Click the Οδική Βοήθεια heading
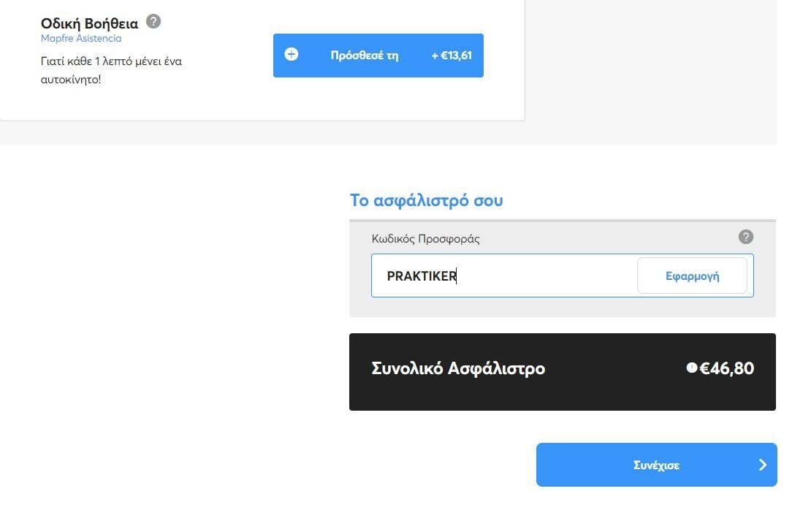The width and height of the screenshot is (803, 532). [89, 23]
